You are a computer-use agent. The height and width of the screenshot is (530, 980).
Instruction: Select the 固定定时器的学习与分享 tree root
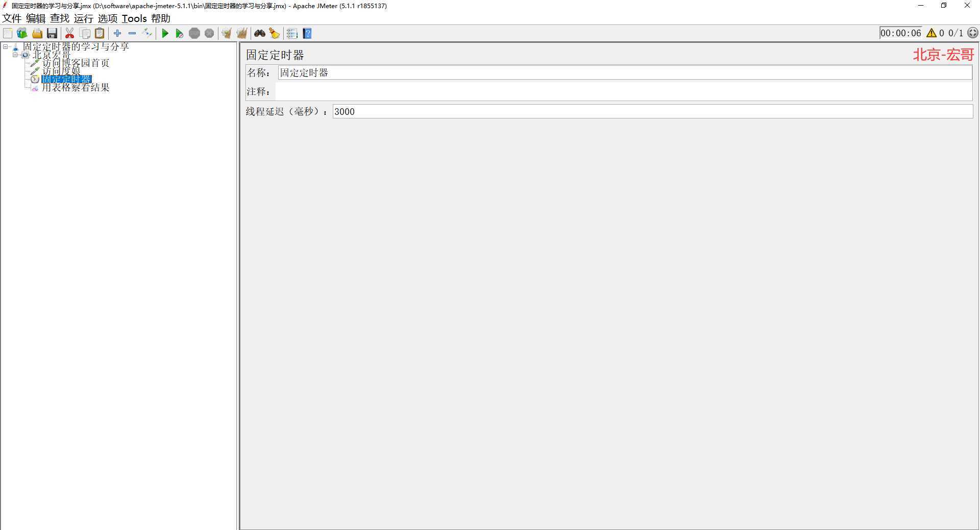[76, 46]
